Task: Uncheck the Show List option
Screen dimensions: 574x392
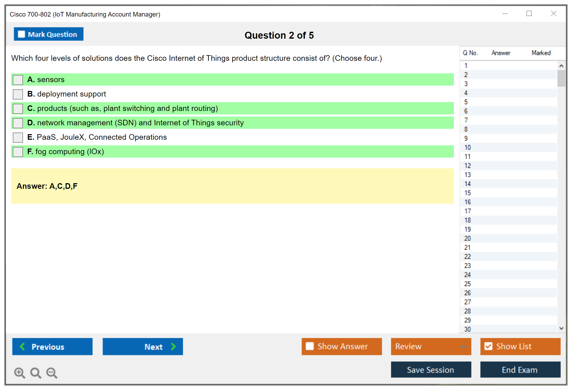Action: point(488,346)
